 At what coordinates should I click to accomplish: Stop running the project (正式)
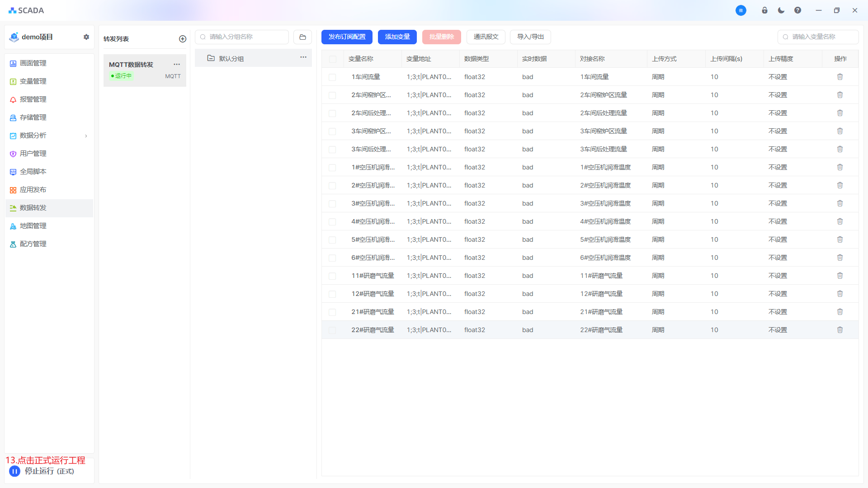(15, 471)
